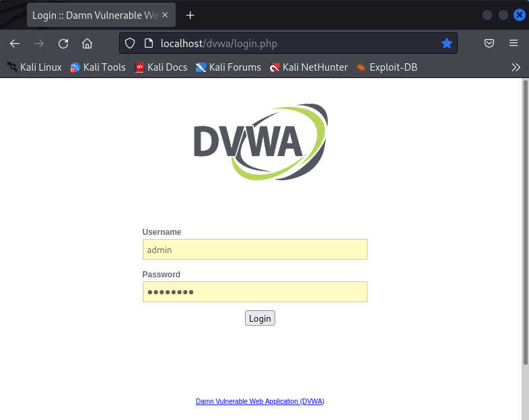Image resolution: width=529 pixels, height=420 pixels.
Task: Save page to Pocket
Action: tap(489, 43)
